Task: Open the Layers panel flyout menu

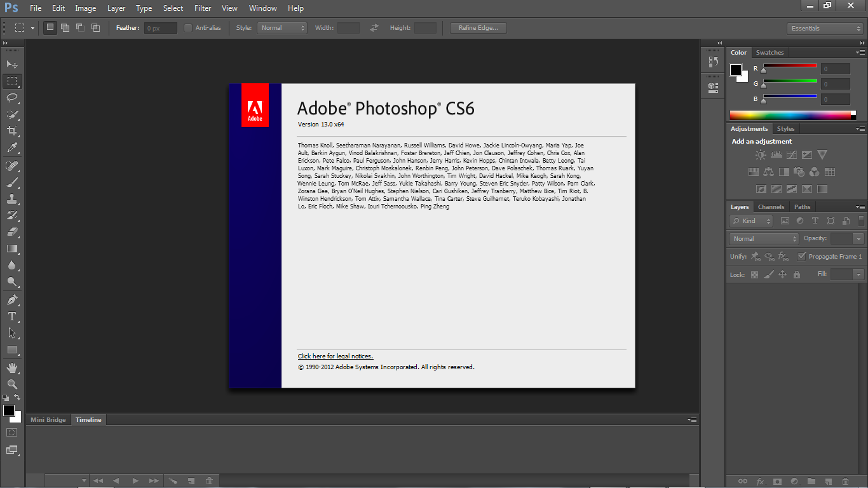Action: pos(860,207)
